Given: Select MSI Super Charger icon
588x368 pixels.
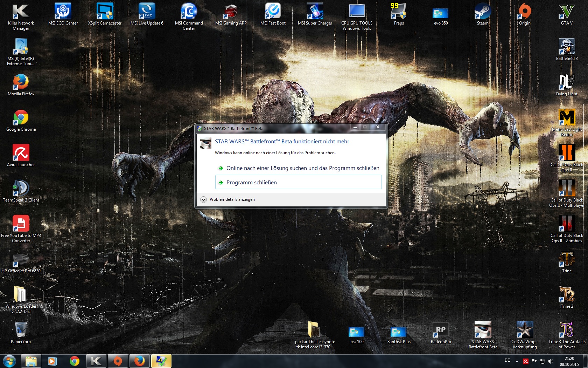Looking at the screenshot, I should pos(315,14).
